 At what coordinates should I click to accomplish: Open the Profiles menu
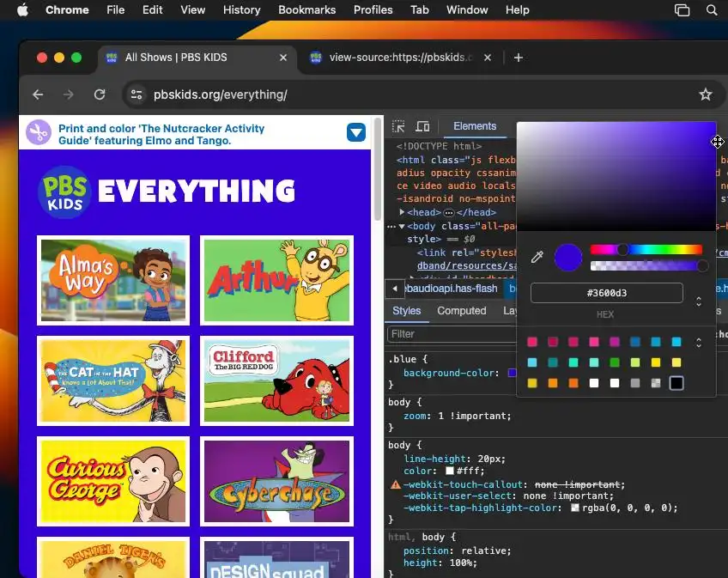pyautogui.click(x=373, y=9)
